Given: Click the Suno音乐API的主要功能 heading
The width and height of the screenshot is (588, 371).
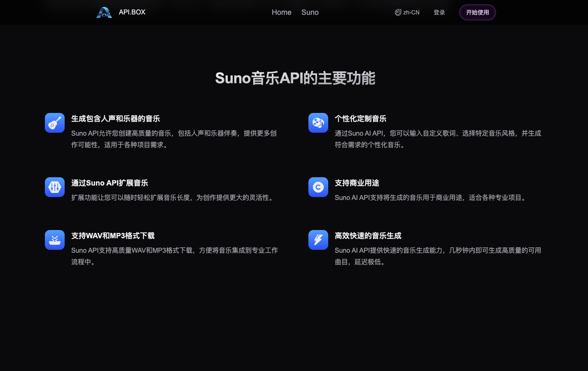Looking at the screenshot, I should 295,78.
